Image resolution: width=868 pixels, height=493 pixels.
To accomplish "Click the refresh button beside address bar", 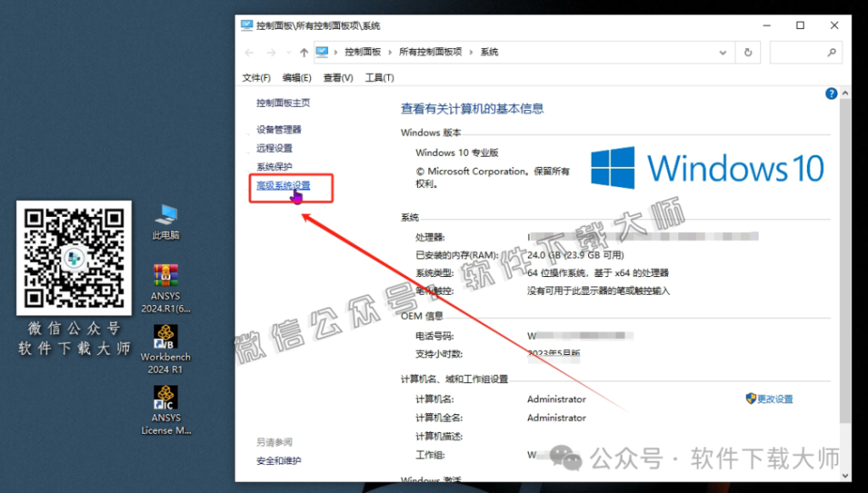I will point(748,53).
